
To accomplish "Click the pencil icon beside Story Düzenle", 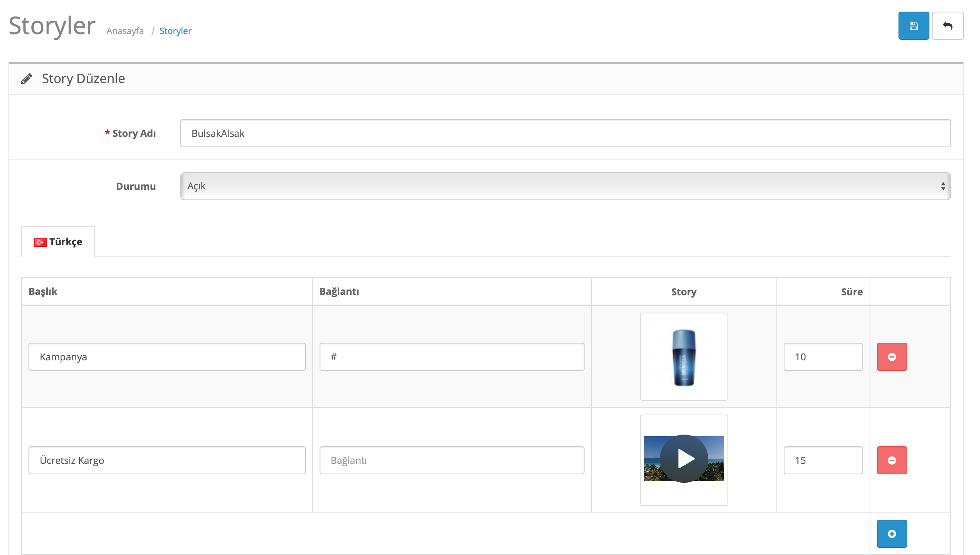I will (26, 79).
